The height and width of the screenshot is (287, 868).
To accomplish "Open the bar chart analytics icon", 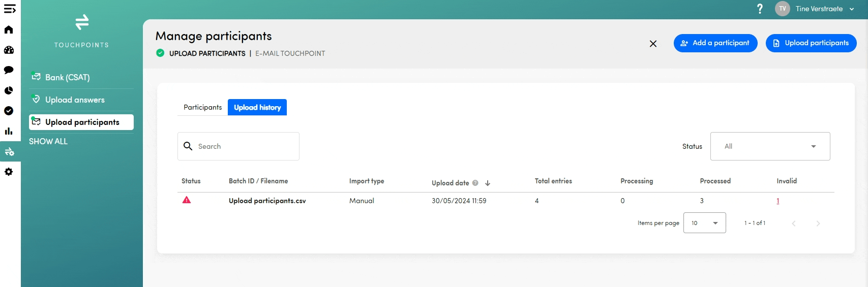I will pyautogui.click(x=9, y=131).
